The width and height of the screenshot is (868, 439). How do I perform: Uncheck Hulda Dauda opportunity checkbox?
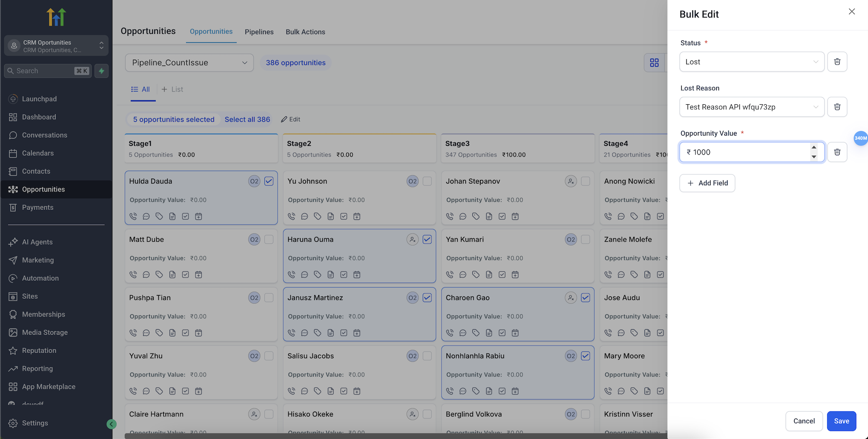[x=269, y=181]
